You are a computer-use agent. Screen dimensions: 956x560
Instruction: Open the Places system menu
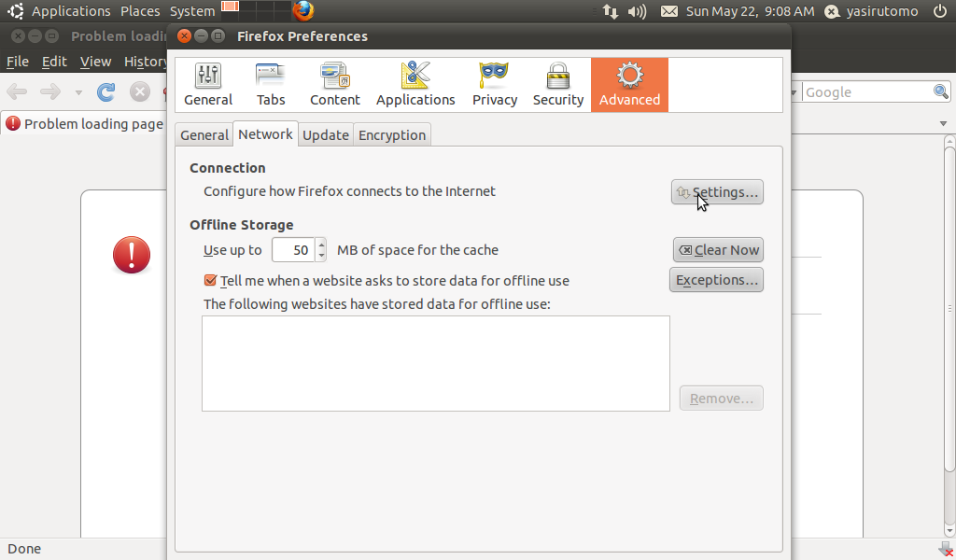tap(140, 11)
